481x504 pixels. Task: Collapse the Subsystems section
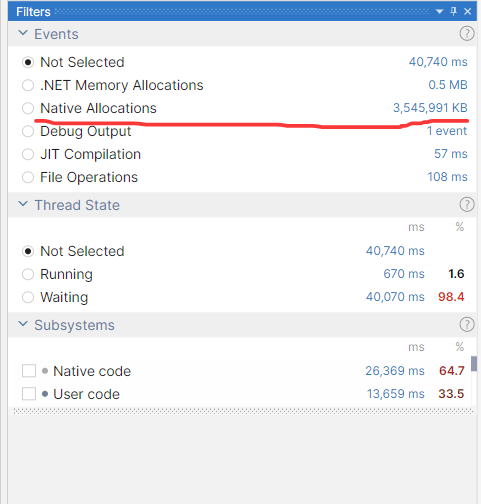(23, 324)
